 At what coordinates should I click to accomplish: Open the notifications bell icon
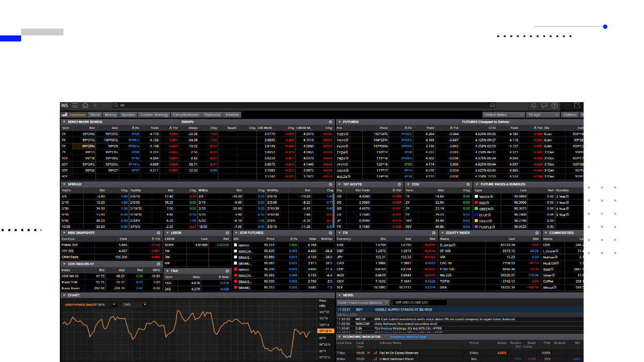(x=534, y=105)
